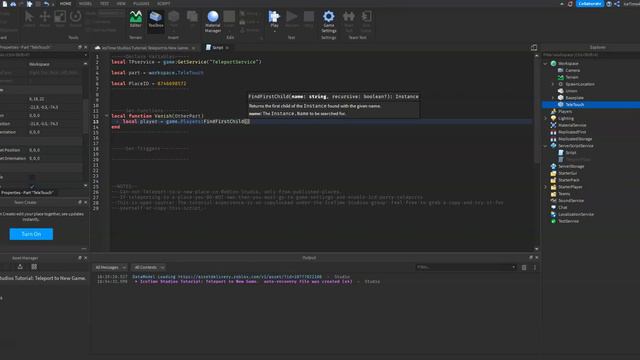
Task: Select MaterialService in Explorer
Action: coord(572,125)
